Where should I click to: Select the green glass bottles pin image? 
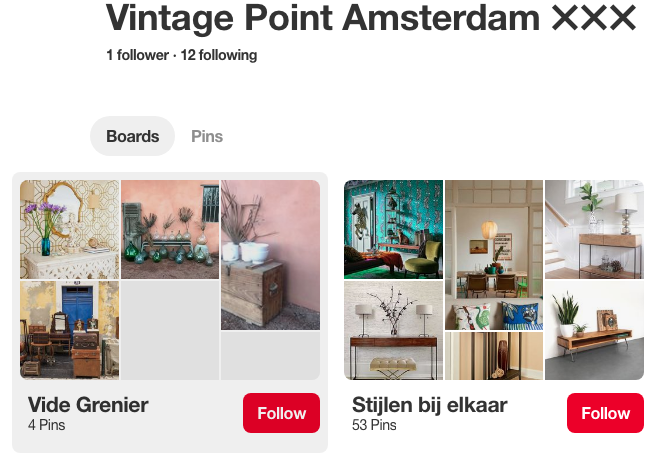[x=170, y=229]
